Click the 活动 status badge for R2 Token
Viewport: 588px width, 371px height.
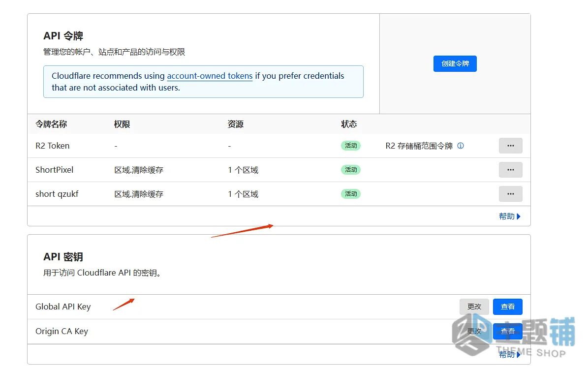pyautogui.click(x=351, y=146)
